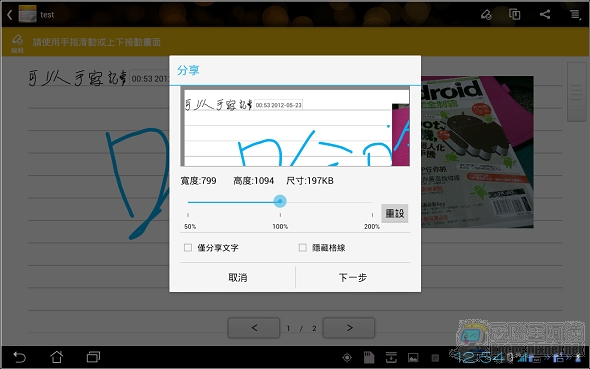590x369 pixels.
Task: Go to next page with right arrow
Action: 349,328
